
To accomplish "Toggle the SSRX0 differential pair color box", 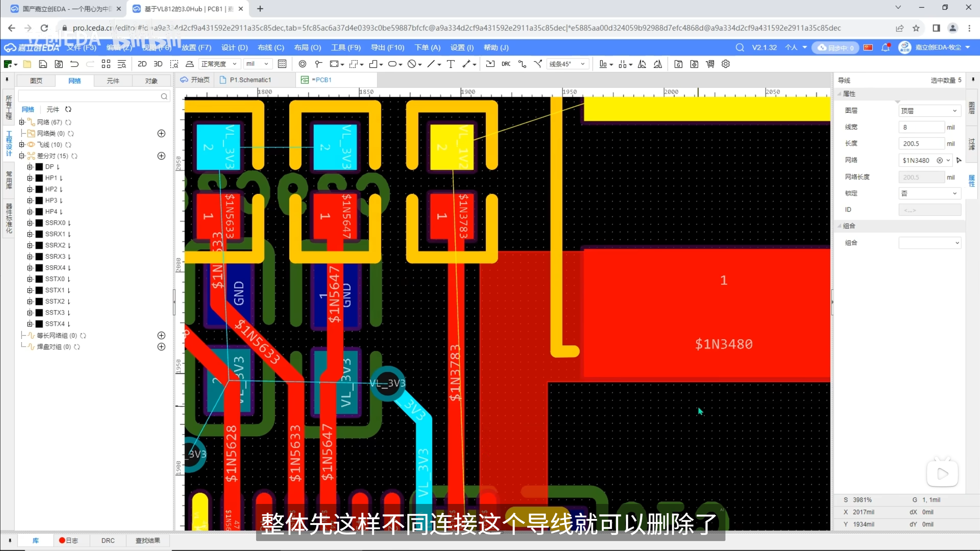I will coord(39,223).
